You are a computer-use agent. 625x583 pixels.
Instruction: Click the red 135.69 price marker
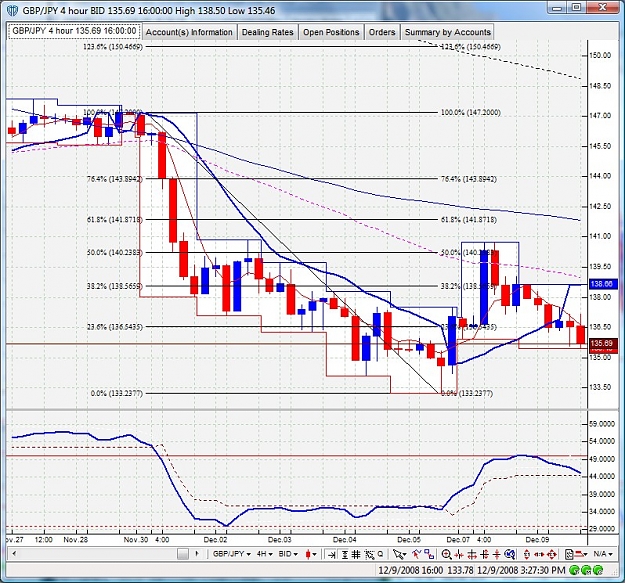tap(602, 343)
